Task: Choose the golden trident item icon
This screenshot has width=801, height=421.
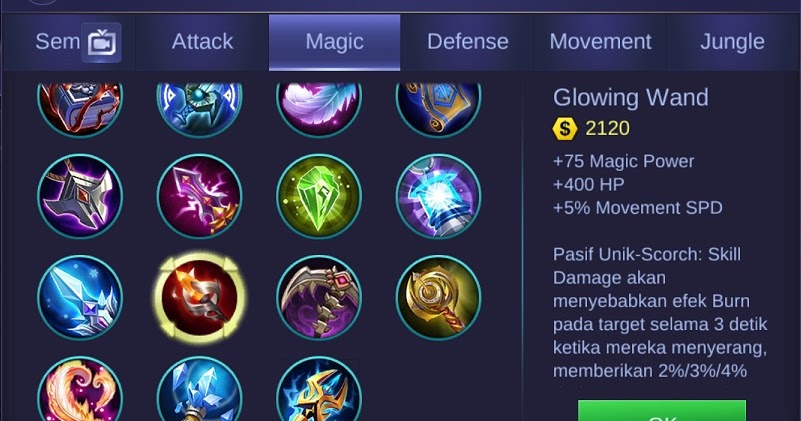Action: pyautogui.click(x=319, y=389)
